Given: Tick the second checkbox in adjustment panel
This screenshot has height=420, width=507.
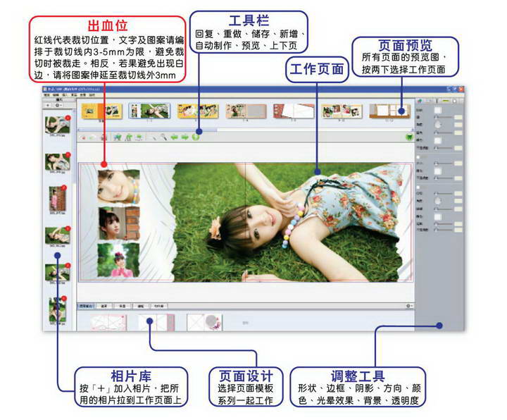Looking at the screenshot, I should point(418,187).
